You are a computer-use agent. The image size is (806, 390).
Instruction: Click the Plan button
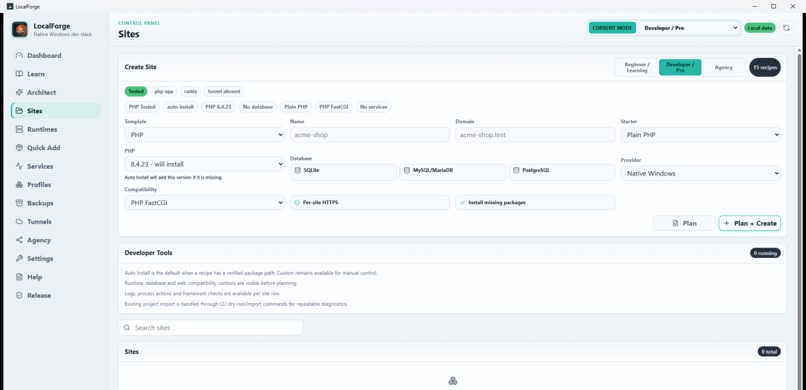pyautogui.click(x=684, y=224)
